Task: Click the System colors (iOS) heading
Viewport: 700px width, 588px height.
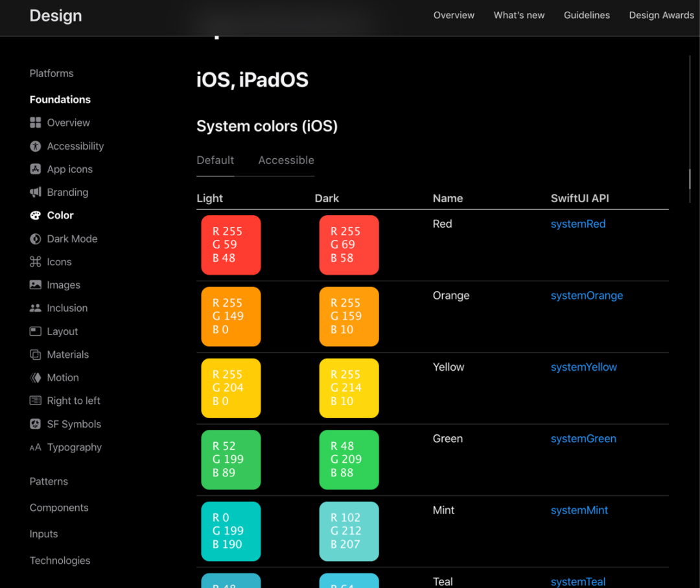Action: [x=267, y=126]
